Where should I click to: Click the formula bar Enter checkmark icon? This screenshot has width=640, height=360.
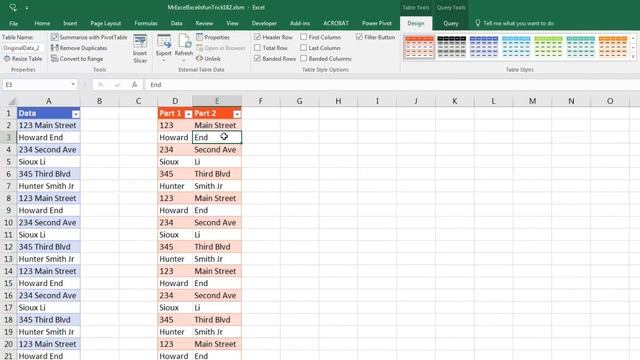pos(118,84)
